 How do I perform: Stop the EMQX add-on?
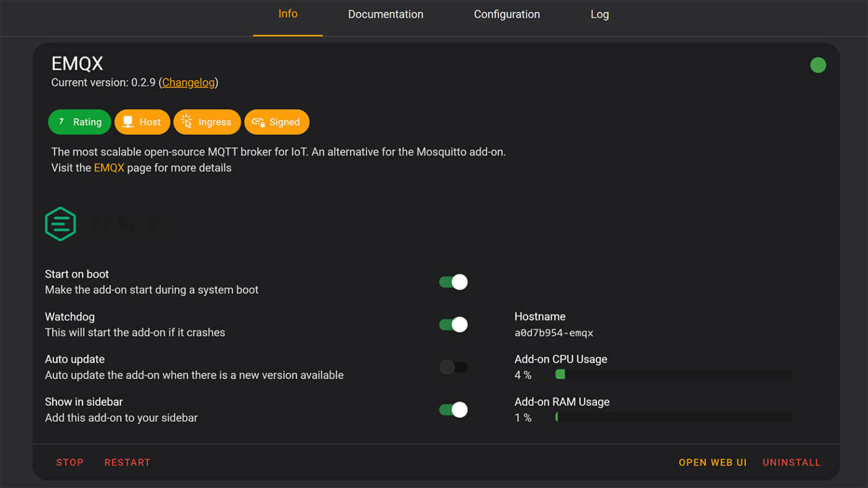click(70, 462)
